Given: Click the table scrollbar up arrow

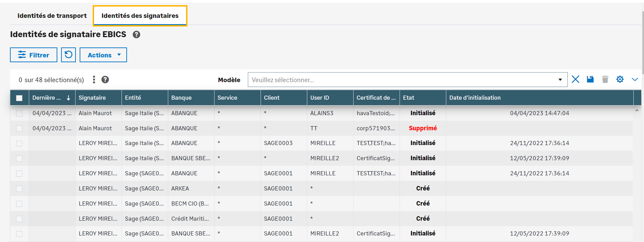Looking at the screenshot, I should click(x=637, y=110).
